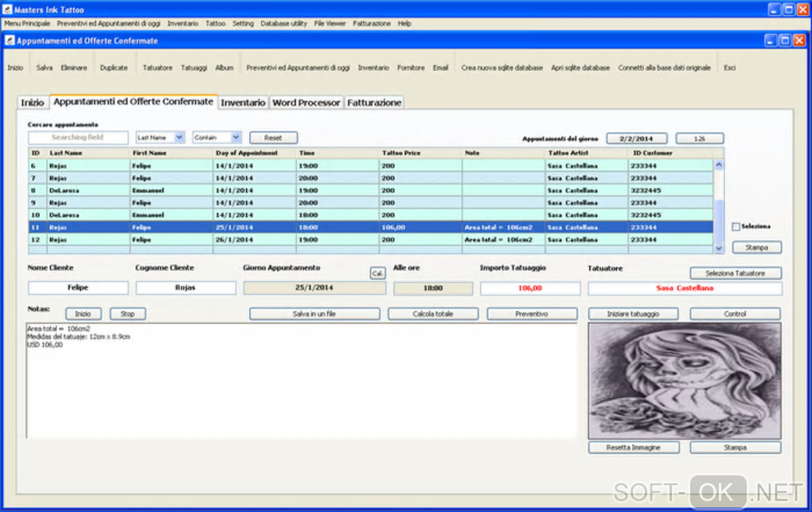Click Email in the toolbar
The height and width of the screenshot is (512, 812).
[x=441, y=68]
